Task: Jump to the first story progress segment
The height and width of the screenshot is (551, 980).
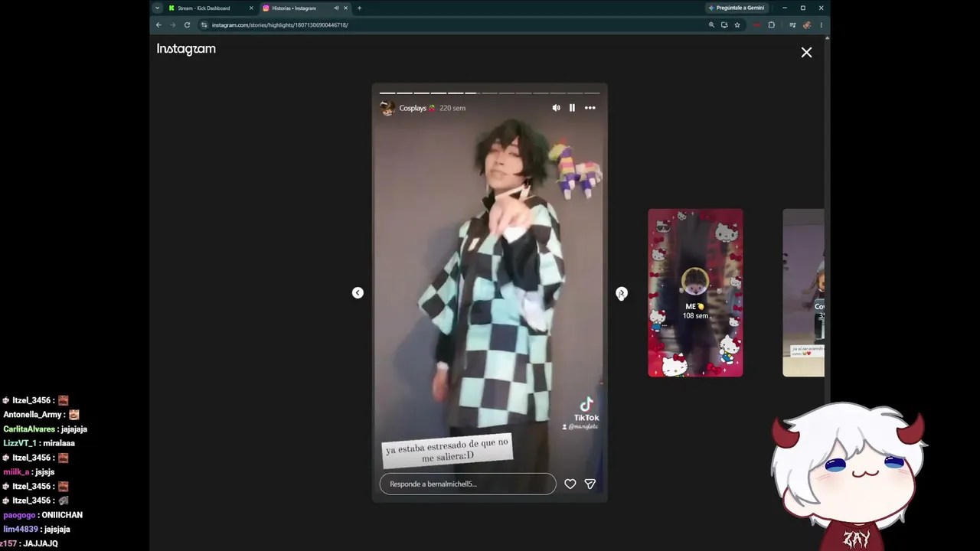Action: pos(387,93)
